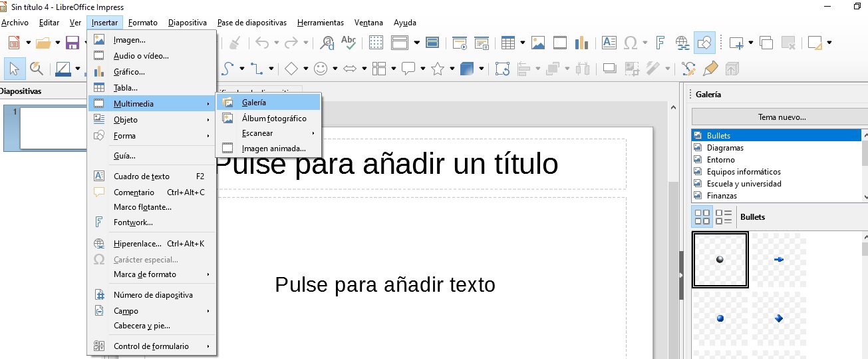Image resolution: width=868 pixels, height=359 pixels.
Task: Open the Formato menu
Action: point(143,23)
